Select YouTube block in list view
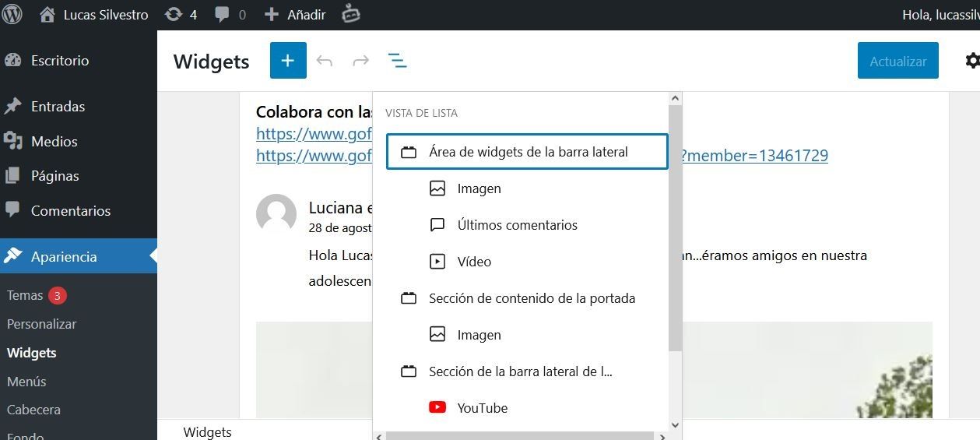 (527, 408)
